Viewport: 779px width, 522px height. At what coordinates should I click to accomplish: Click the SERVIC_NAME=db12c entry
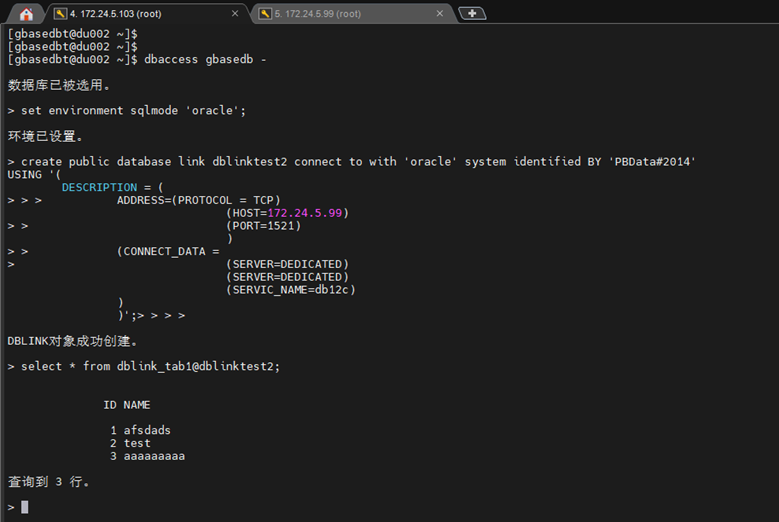pos(291,290)
